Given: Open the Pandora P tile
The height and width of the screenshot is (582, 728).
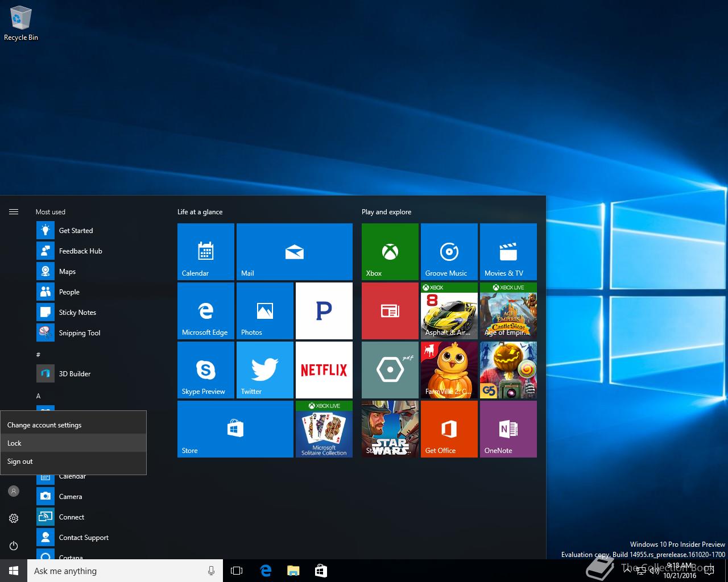Looking at the screenshot, I should point(324,311).
